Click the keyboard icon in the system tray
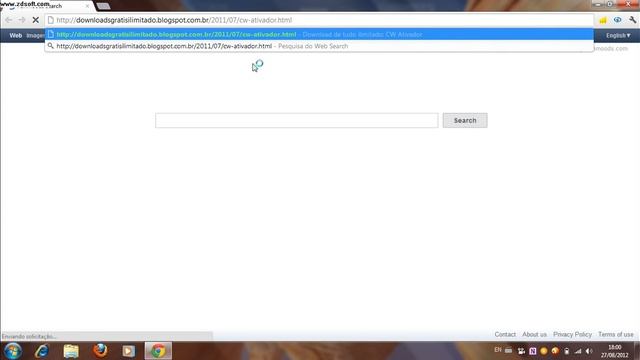 tap(509, 350)
